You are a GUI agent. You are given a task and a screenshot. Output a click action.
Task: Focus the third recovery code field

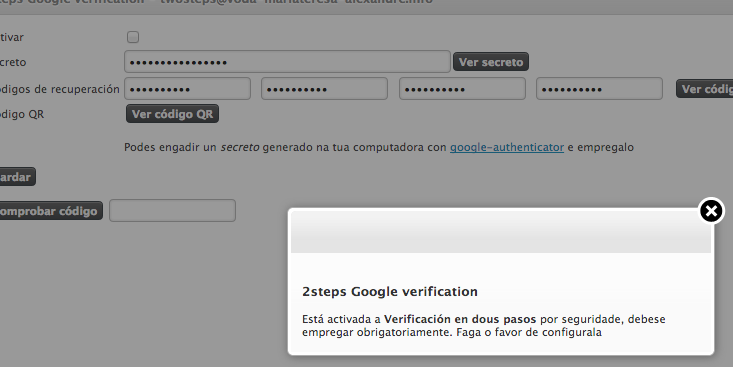(x=462, y=89)
